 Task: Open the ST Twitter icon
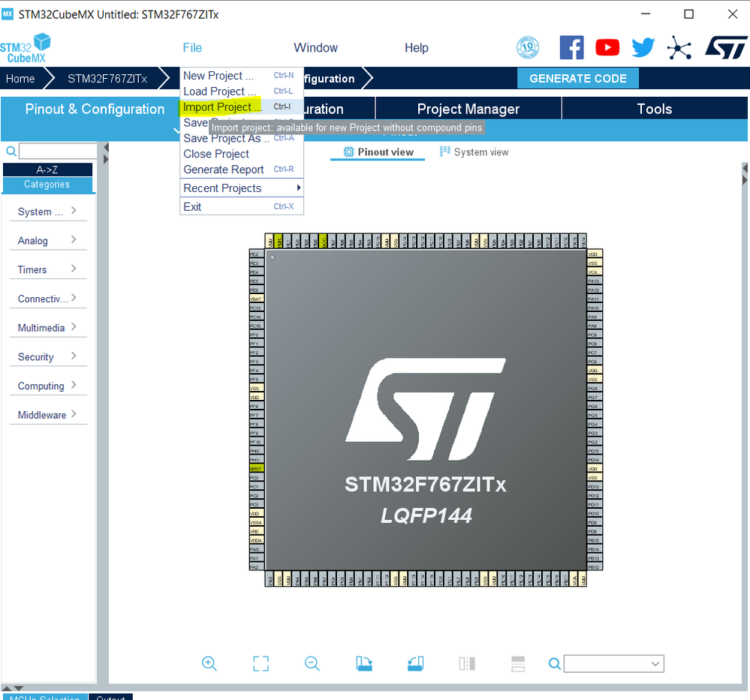[643, 47]
